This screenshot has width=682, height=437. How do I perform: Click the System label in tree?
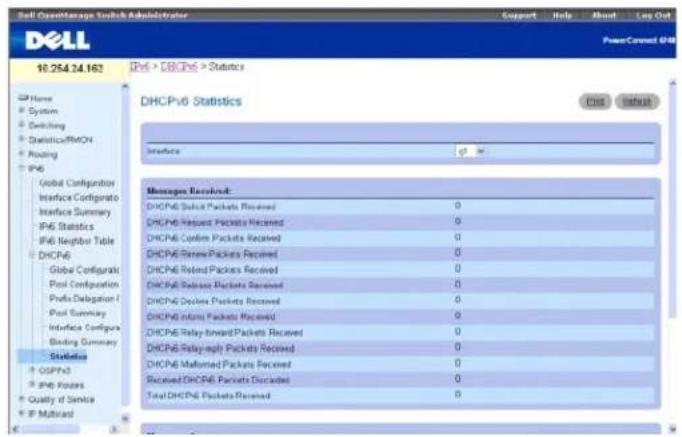coord(43,111)
